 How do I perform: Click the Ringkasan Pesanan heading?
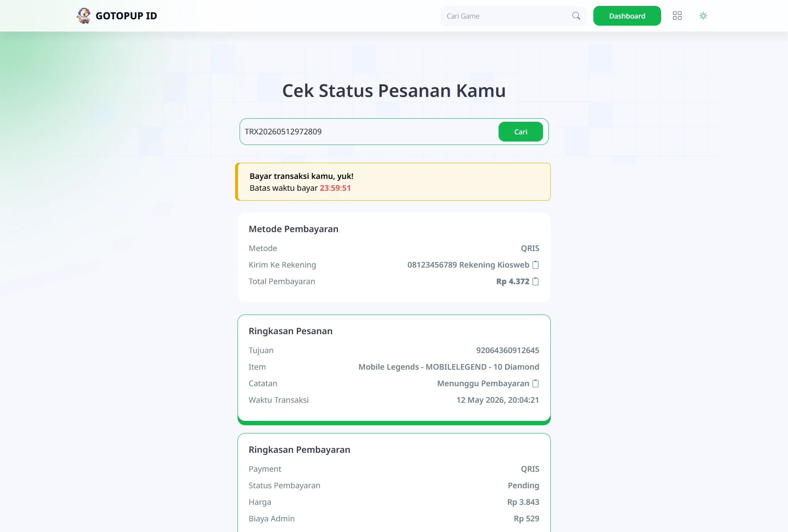tap(290, 331)
